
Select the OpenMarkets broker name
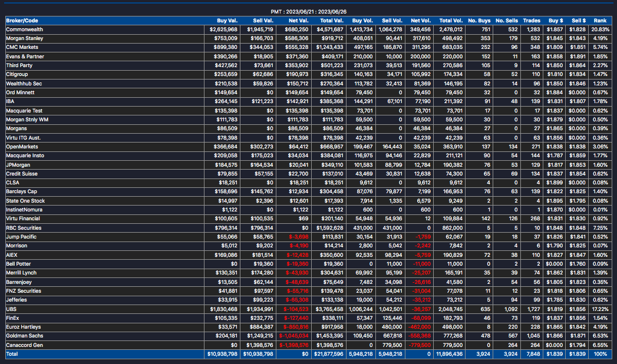(x=22, y=147)
